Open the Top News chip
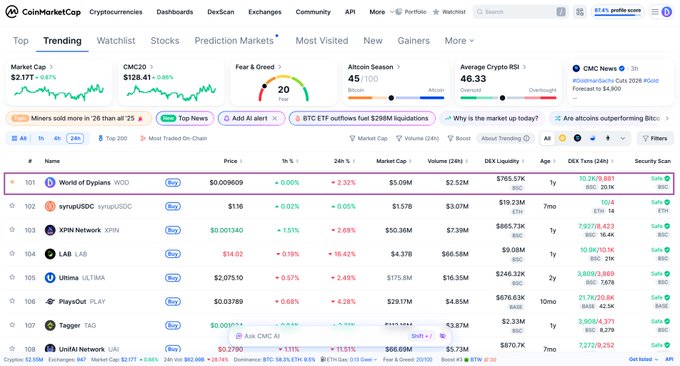This screenshot has width=680, height=366. [x=185, y=118]
